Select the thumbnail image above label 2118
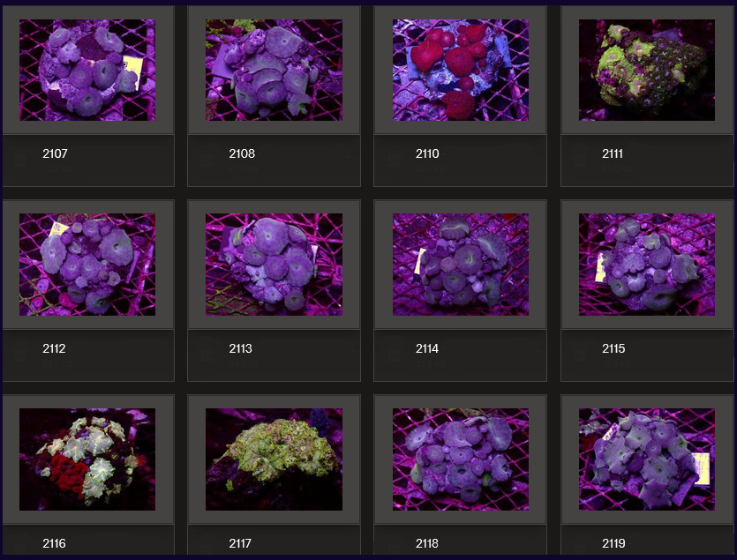This screenshot has height=560, width=737. click(461, 459)
